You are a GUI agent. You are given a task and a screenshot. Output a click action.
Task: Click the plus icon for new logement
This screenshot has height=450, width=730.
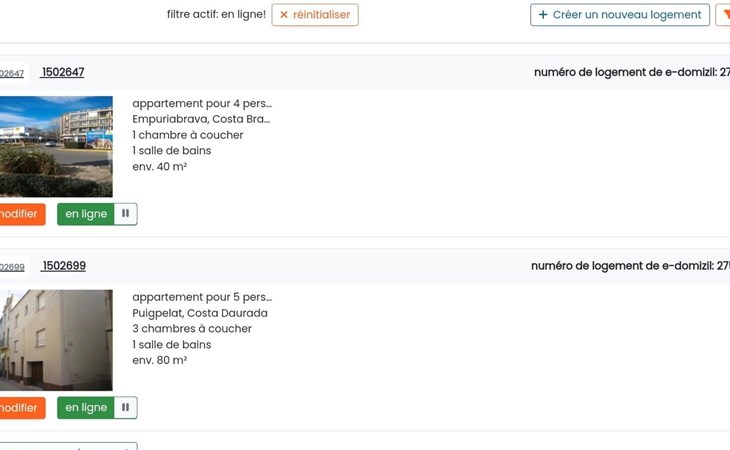543,15
